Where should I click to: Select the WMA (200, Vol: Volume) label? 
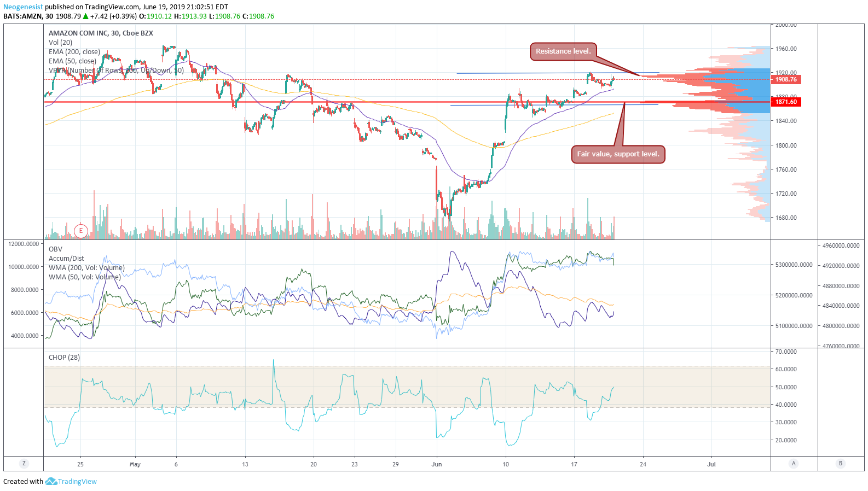pos(86,268)
